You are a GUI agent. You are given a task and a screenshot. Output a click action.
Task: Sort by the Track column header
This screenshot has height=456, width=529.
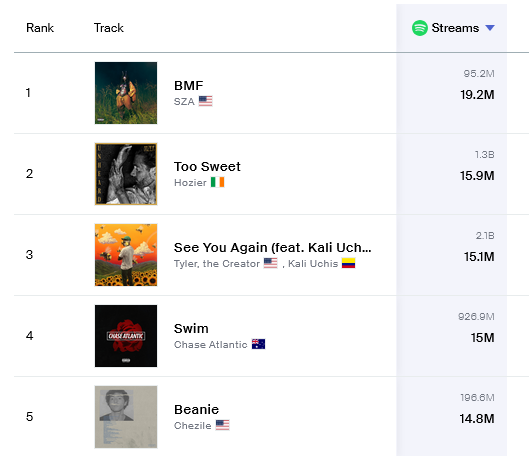click(109, 28)
